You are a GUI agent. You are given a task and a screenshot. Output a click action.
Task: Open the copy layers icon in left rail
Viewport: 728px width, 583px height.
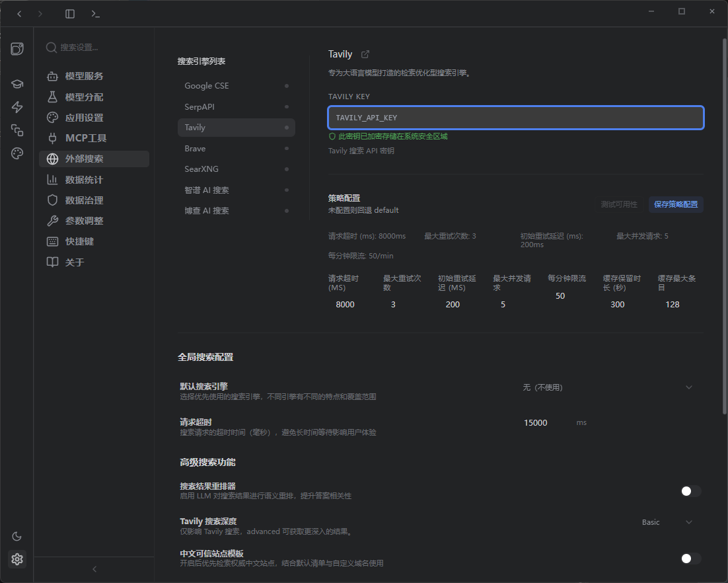17,130
